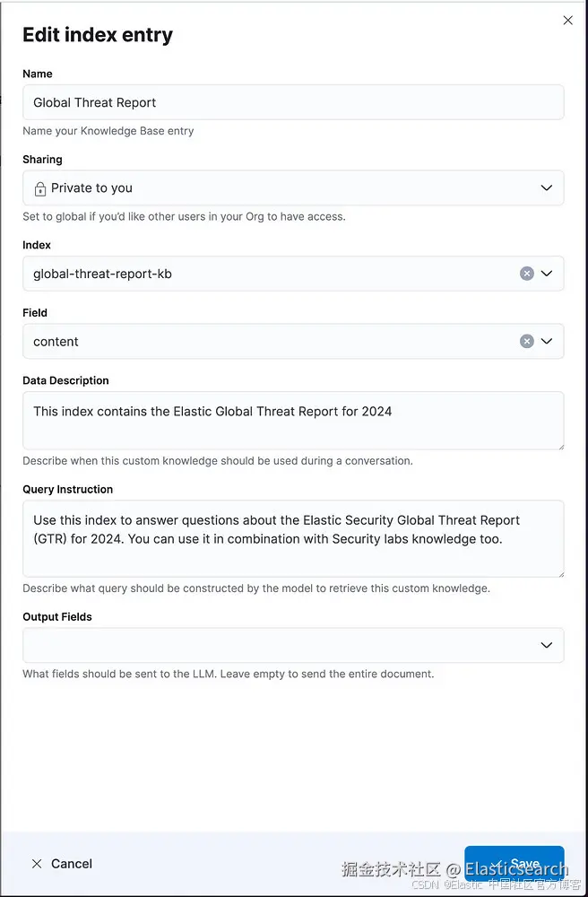Clear the content field selection
The image size is (588, 897).
[x=527, y=341]
